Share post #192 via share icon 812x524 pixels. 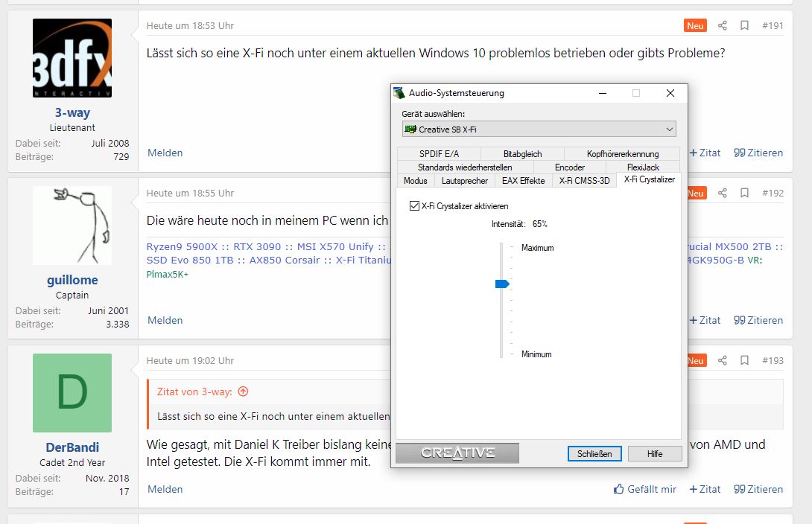[x=723, y=193]
